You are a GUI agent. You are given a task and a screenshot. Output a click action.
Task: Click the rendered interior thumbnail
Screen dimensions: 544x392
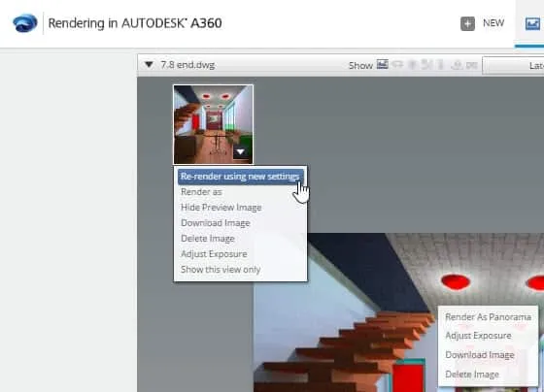click(x=213, y=124)
